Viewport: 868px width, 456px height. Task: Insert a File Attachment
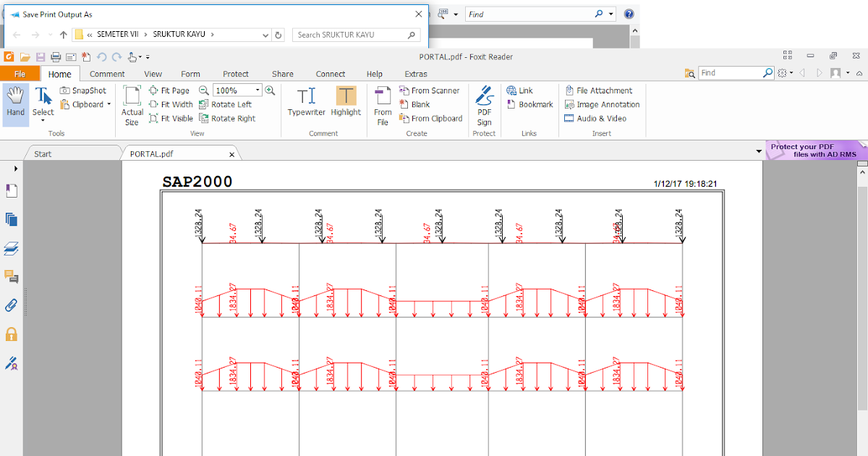click(598, 90)
